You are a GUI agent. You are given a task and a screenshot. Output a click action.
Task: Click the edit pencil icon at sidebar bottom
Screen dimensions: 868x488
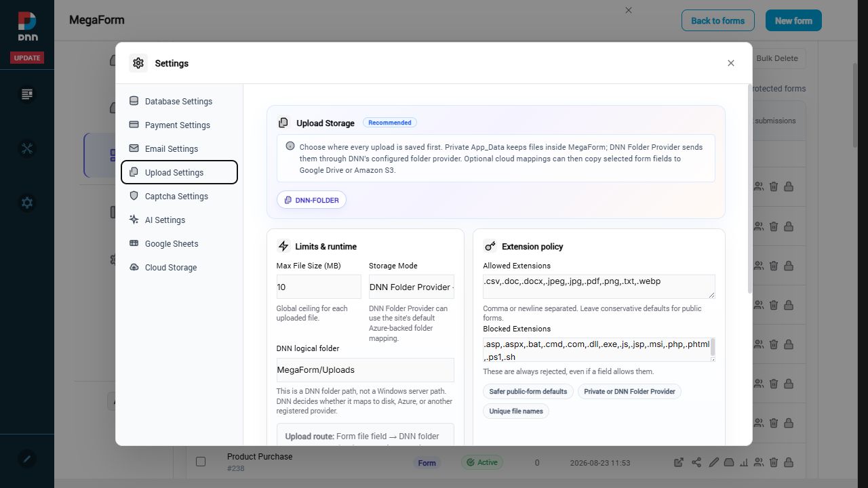tap(27, 459)
